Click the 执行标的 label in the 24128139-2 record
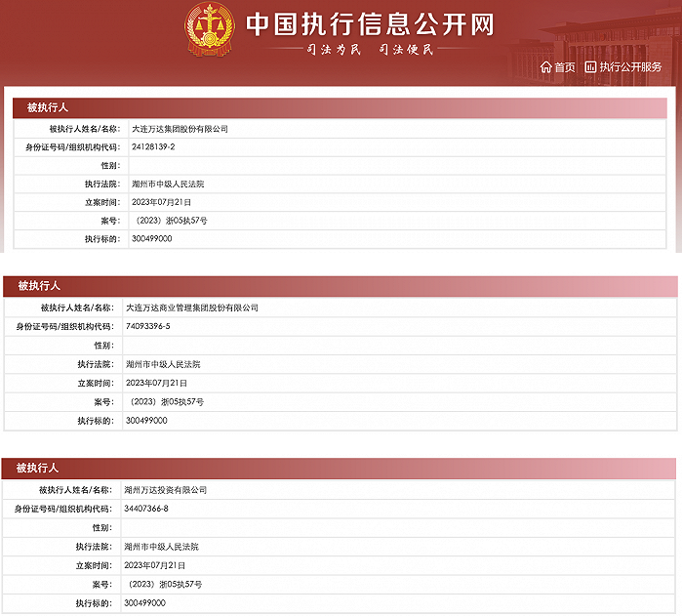Screen dimensions: 682x616 102,239
